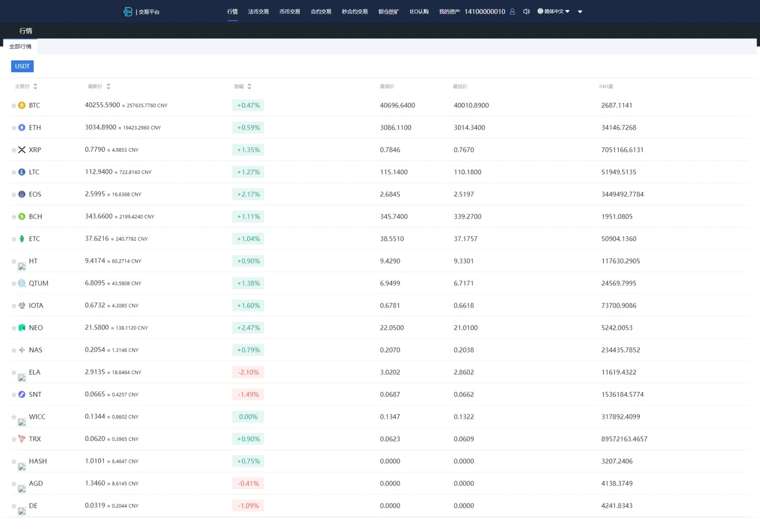This screenshot has height=532, width=760.
Task: Toggle favorite star for LTC
Action: (x=14, y=172)
